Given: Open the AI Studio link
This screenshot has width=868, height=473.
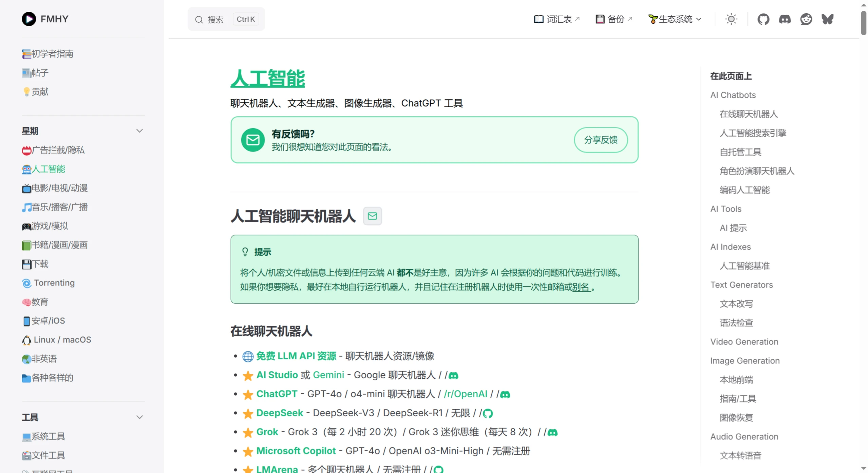Looking at the screenshot, I should click(x=277, y=375).
